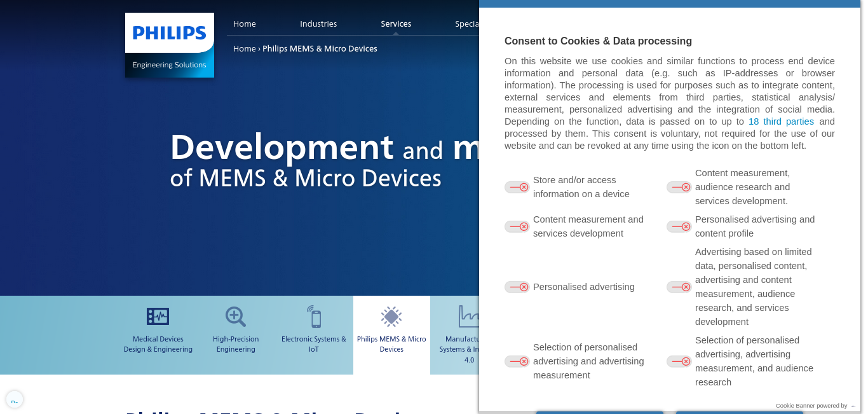Toggle 'Advertising based on limited data' switch
Viewport: 868px width, 414px height.
click(x=679, y=287)
